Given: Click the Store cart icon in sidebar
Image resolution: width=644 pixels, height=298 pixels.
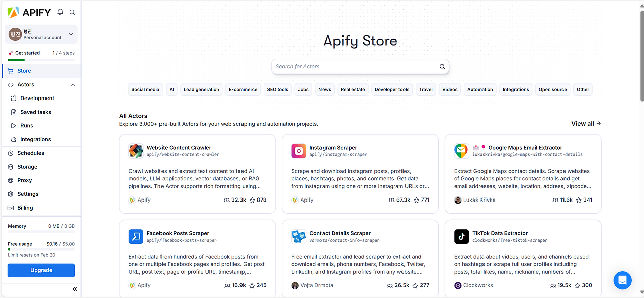Looking at the screenshot, I should pos(11,71).
